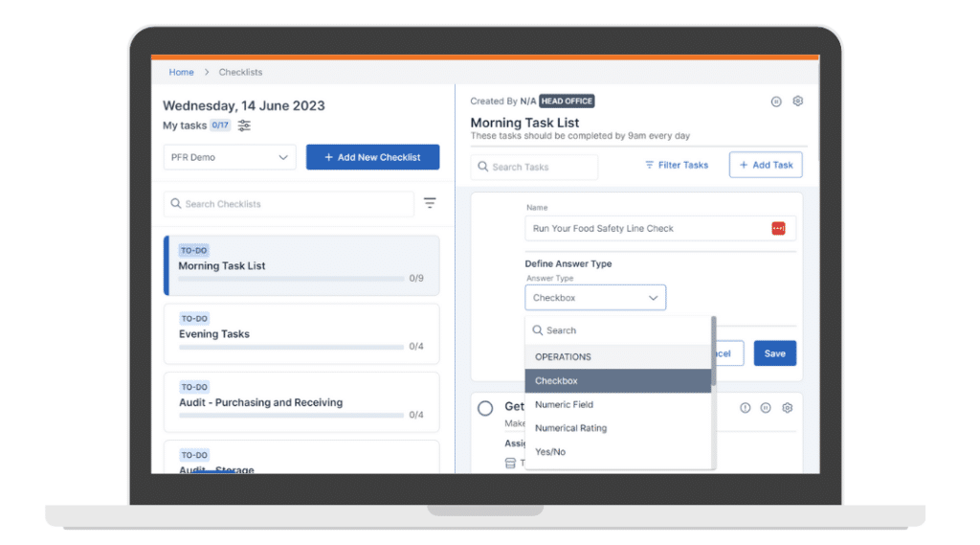Click the pause icon on second task
980x545 pixels.
pos(766,408)
